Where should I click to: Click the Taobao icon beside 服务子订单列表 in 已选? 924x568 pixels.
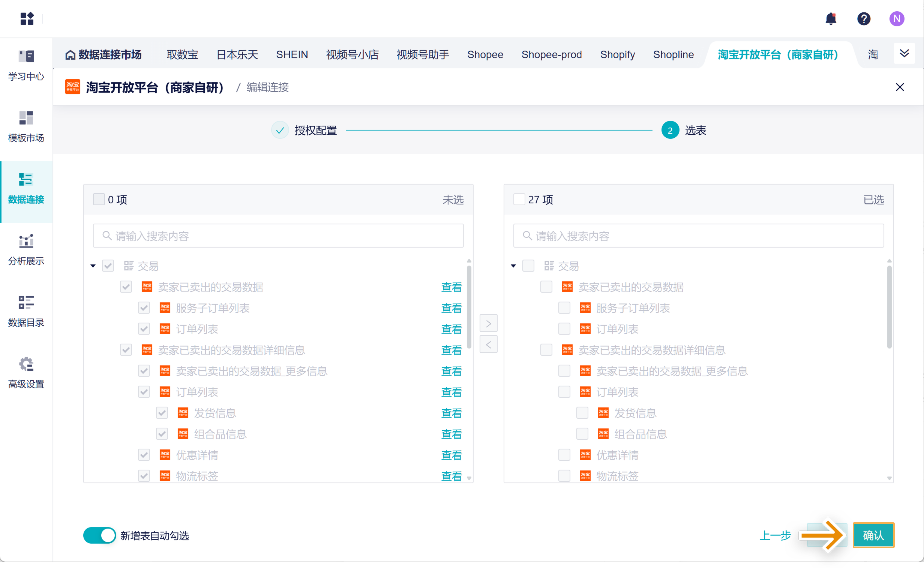pos(585,308)
